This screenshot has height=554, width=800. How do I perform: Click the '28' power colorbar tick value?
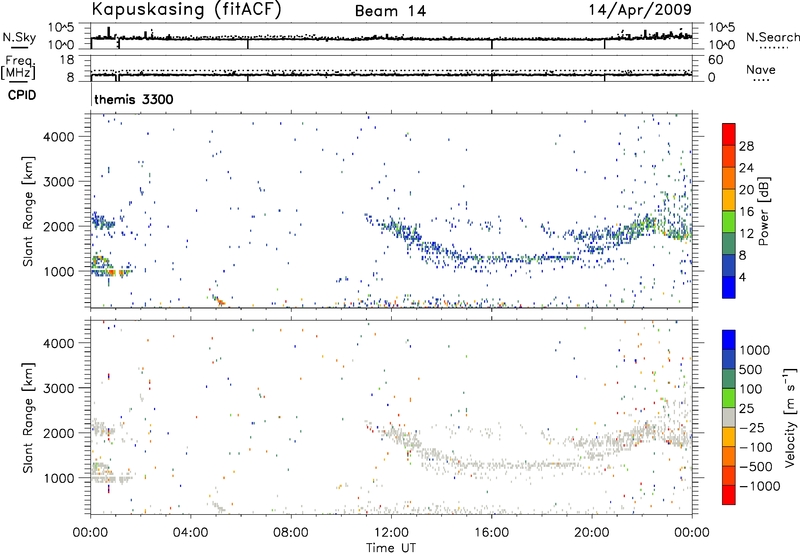(x=746, y=146)
